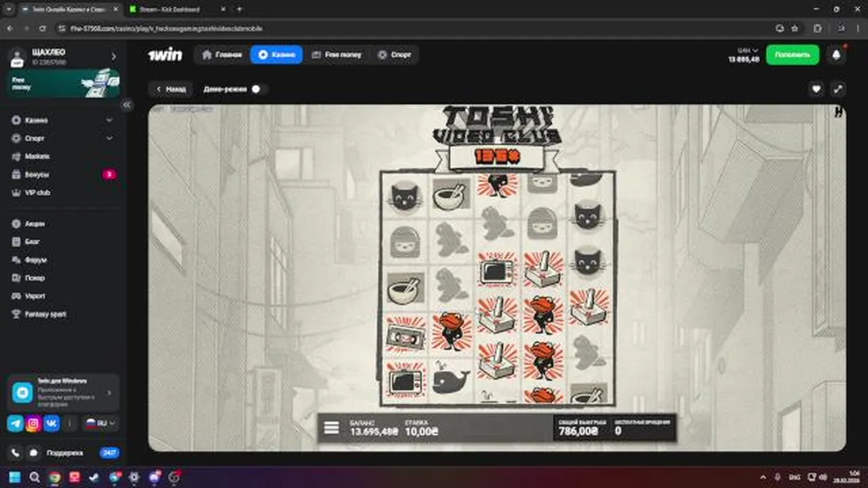This screenshot has height=488, width=868.
Task: Open Windows taskbar search
Action: tap(35, 476)
